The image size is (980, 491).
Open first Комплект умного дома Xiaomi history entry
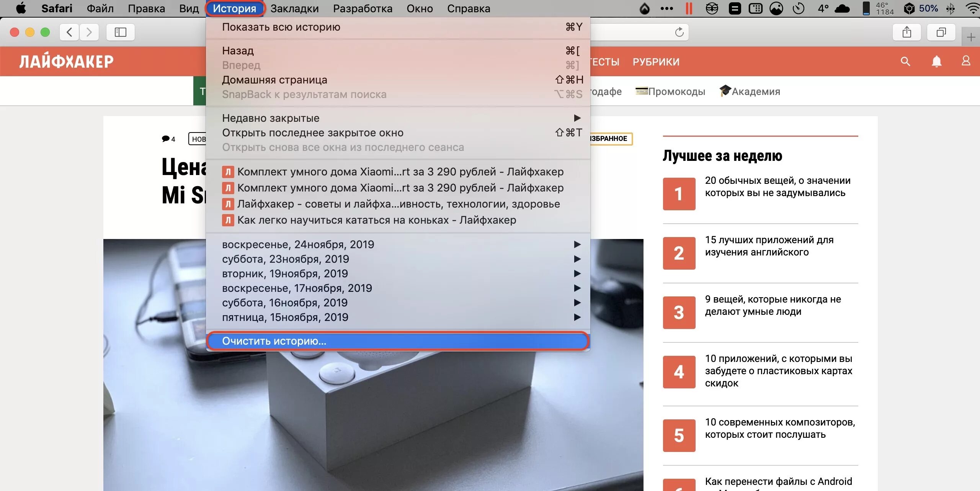point(398,172)
